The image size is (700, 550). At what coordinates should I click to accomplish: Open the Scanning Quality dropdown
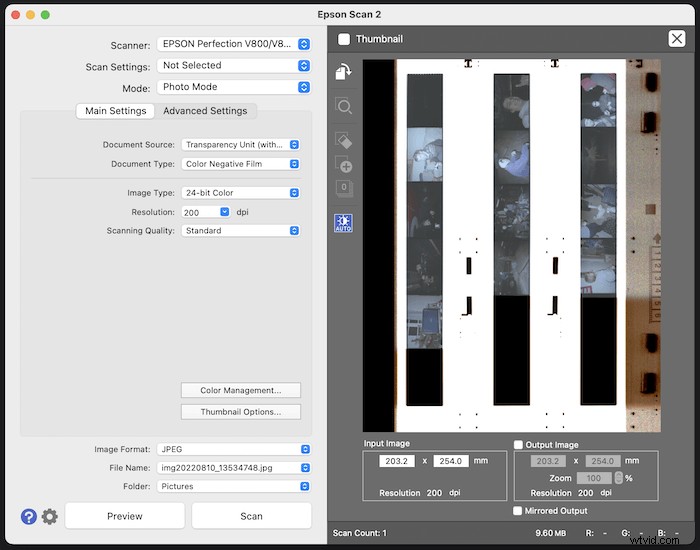240,230
